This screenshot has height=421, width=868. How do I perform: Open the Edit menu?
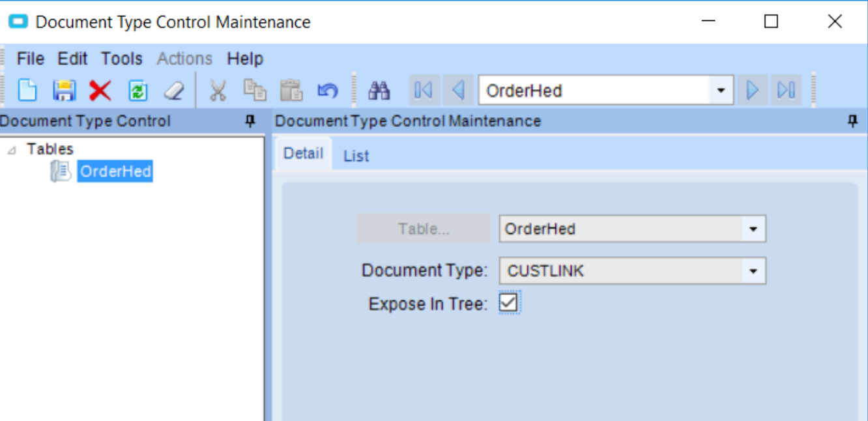pos(72,59)
